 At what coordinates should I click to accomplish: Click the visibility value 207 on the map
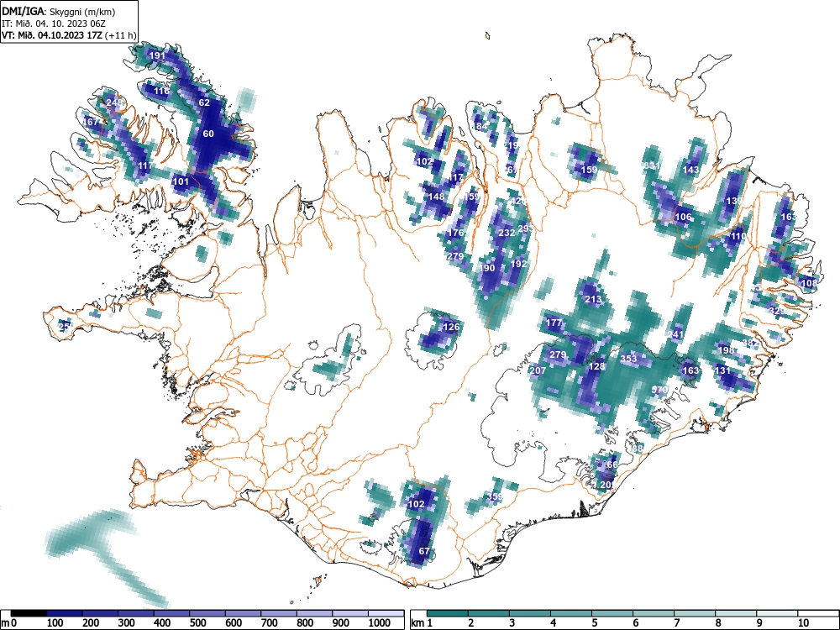[538, 370]
